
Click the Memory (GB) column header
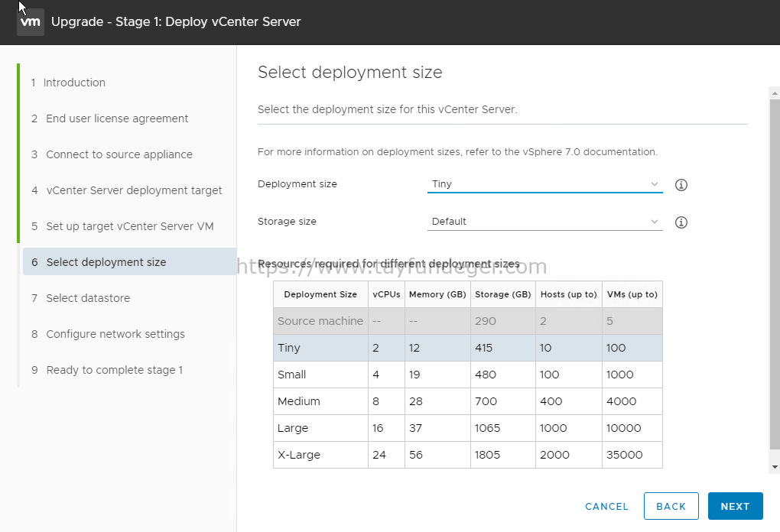(x=437, y=294)
